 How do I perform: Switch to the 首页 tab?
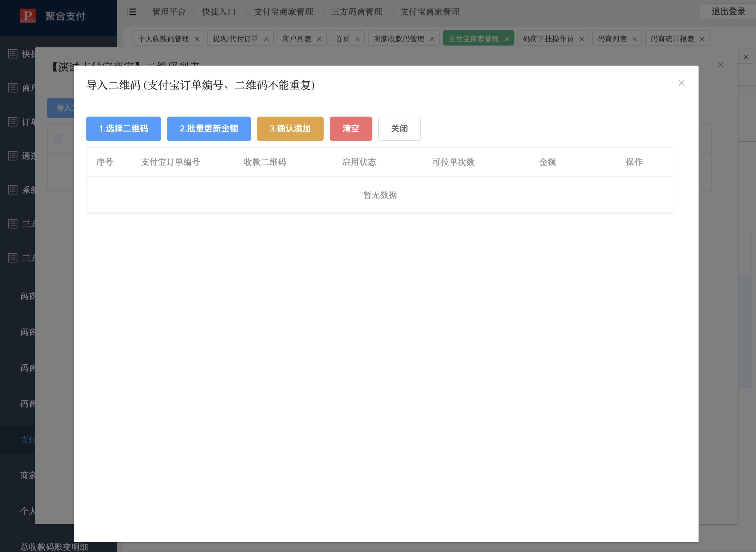[x=343, y=38]
